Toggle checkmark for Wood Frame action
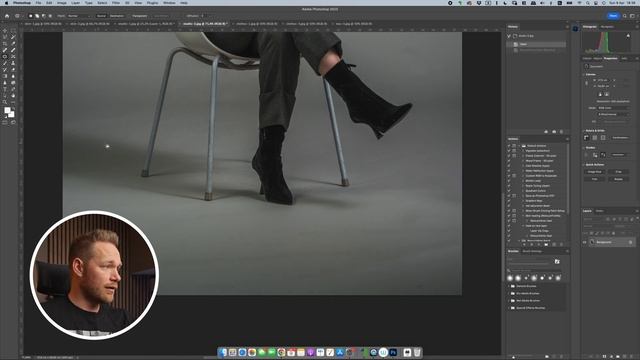Viewport: 640px width, 360px height. point(509,161)
